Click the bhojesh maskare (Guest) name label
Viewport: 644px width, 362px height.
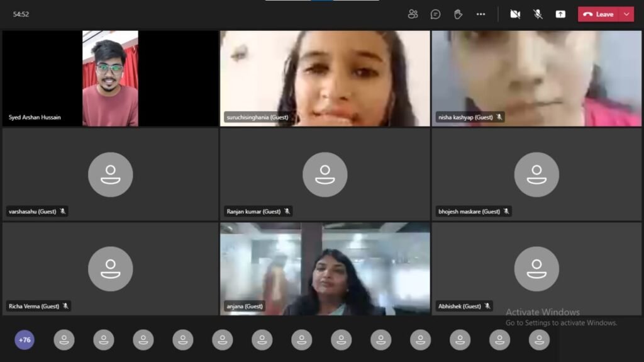(469, 212)
